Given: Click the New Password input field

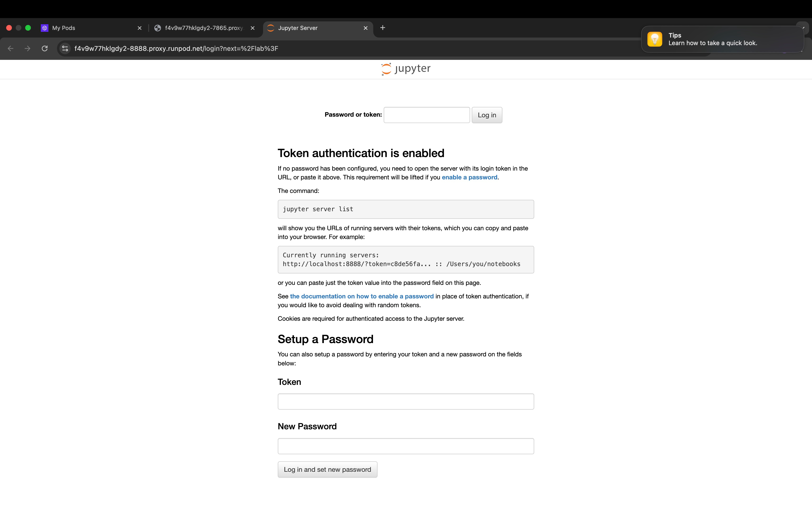Looking at the screenshot, I should coord(406,446).
